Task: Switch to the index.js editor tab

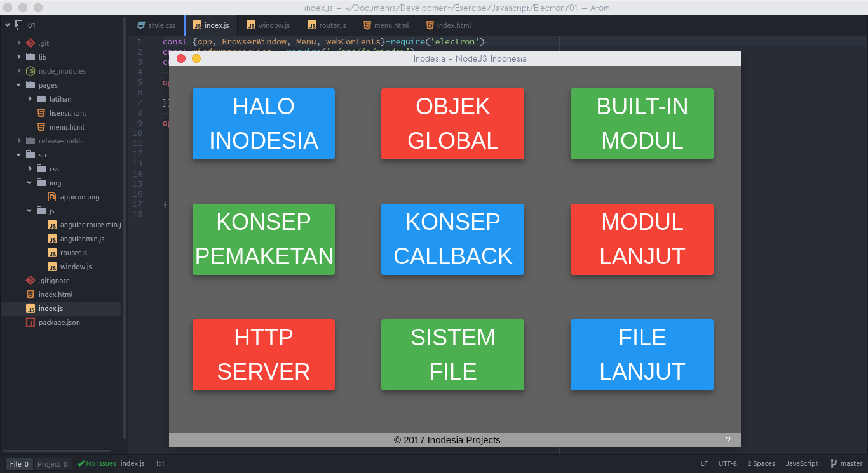Action: pyautogui.click(x=211, y=25)
